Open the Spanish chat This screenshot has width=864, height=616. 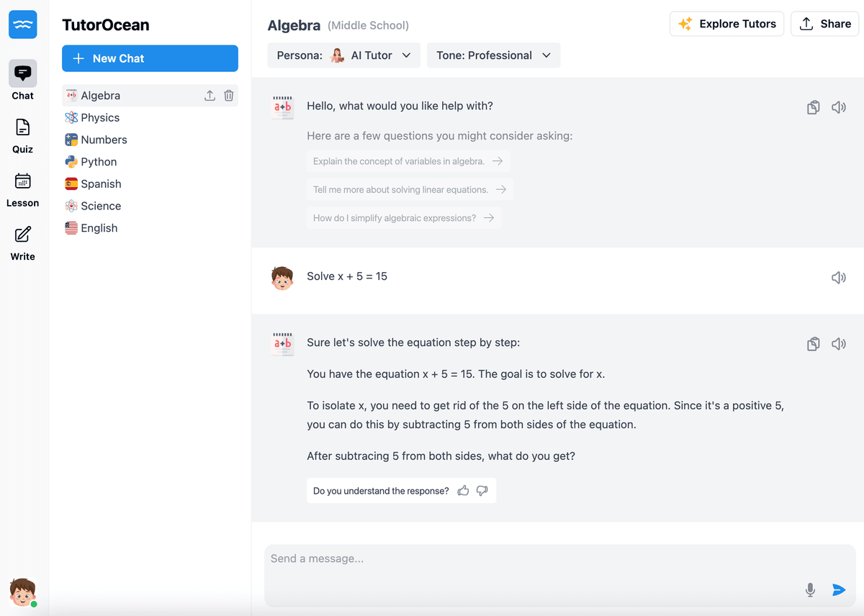point(101,184)
